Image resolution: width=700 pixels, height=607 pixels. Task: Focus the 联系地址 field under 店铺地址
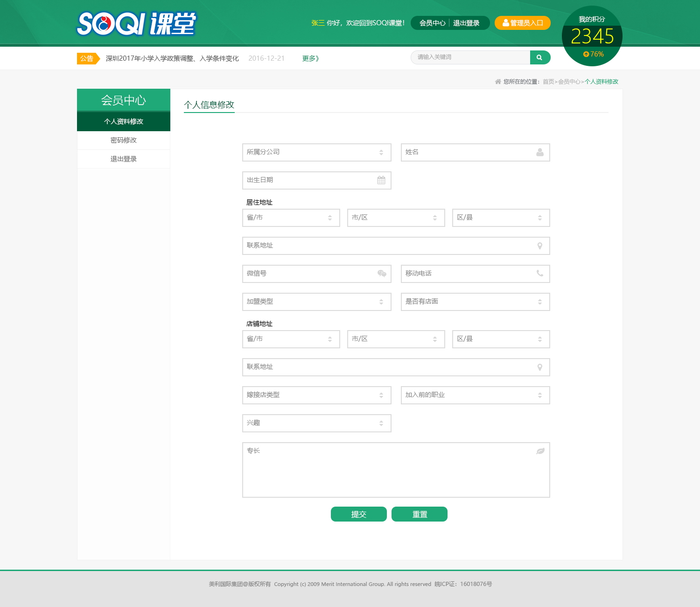click(x=396, y=367)
